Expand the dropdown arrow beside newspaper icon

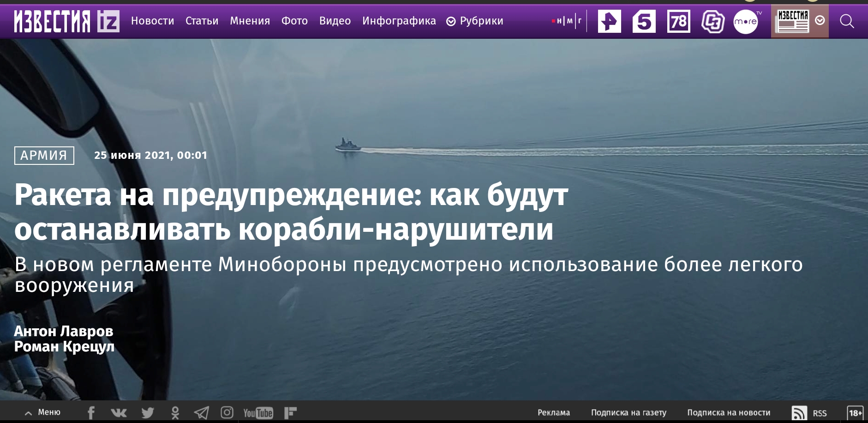point(820,20)
